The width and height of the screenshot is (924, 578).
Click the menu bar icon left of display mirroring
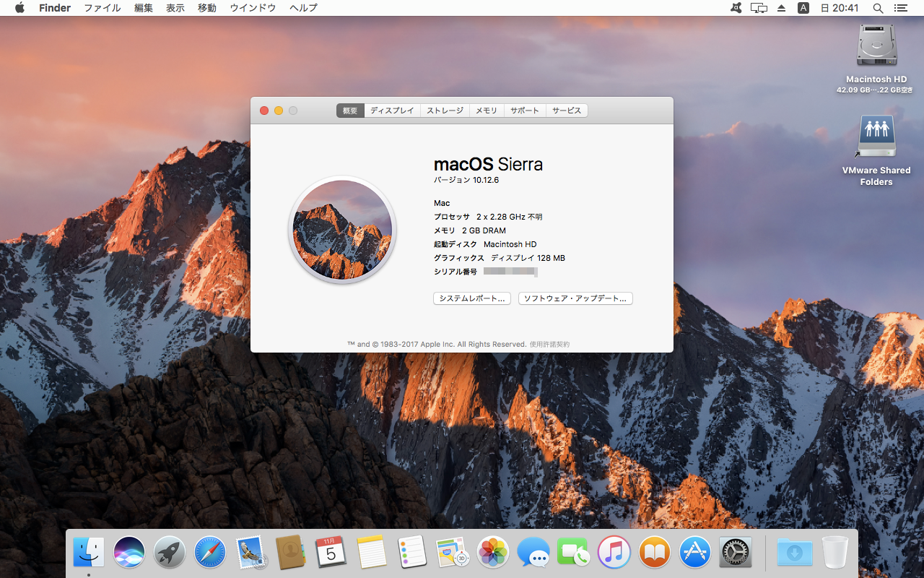736,8
